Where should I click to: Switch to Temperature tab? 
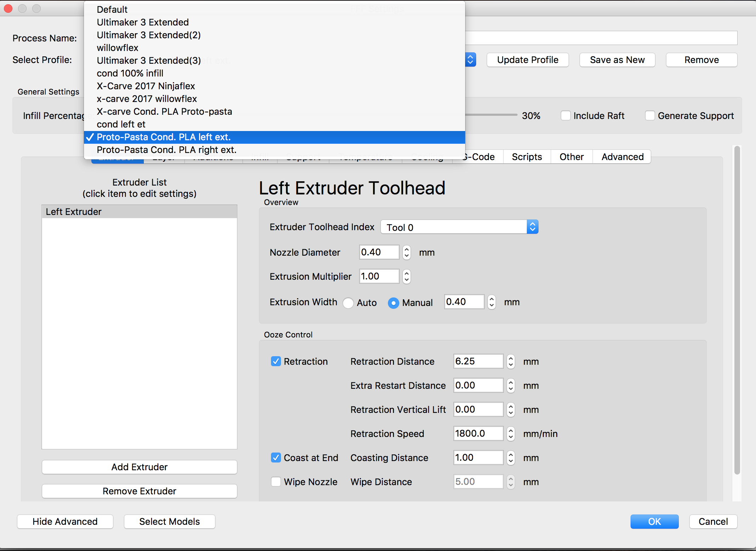[x=365, y=156]
